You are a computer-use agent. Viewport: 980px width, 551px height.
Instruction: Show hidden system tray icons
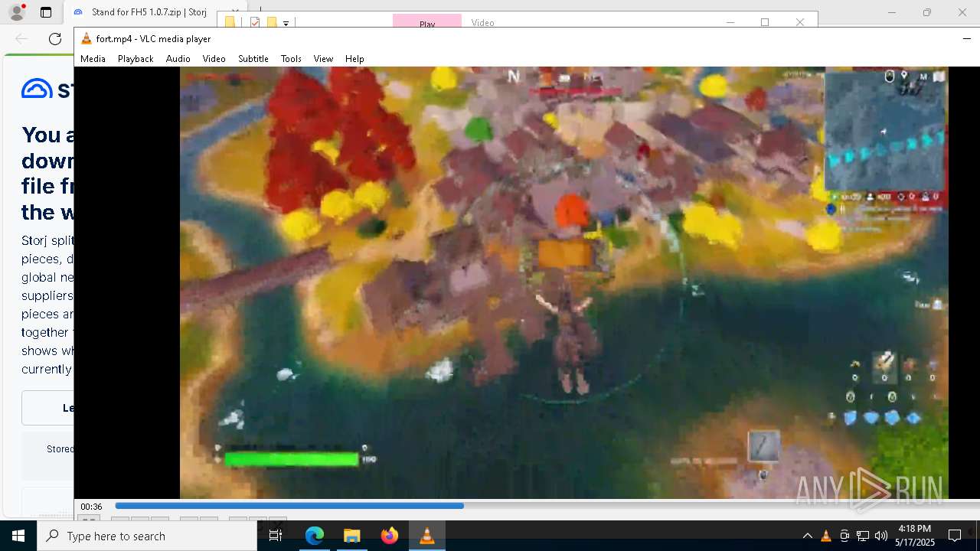tap(807, 536)
